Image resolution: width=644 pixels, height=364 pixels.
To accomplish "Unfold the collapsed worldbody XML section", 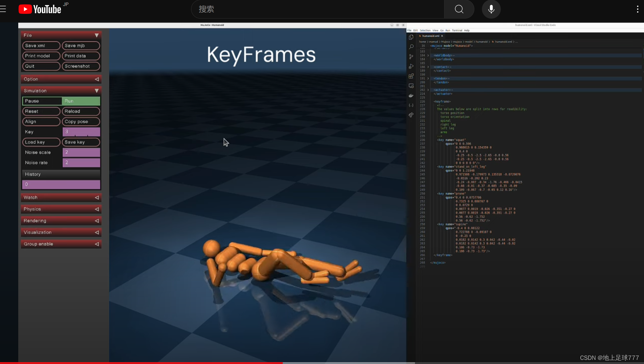I will tap(428, 55).
